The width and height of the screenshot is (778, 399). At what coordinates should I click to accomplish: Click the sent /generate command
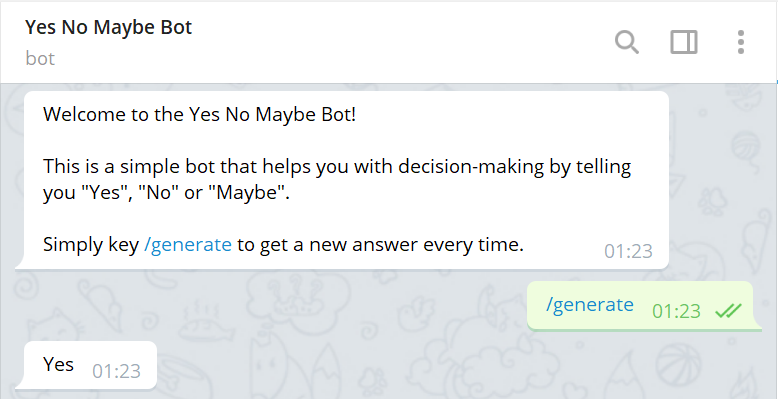point(589,304)
